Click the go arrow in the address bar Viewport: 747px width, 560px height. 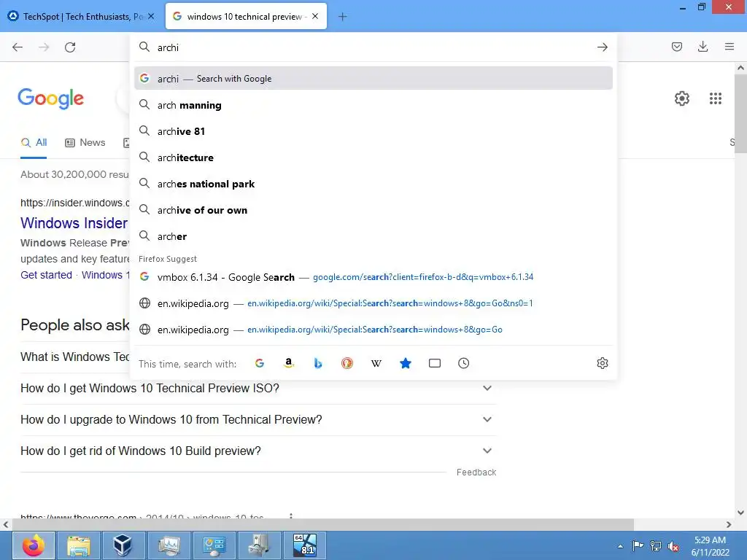coord(602,47)
